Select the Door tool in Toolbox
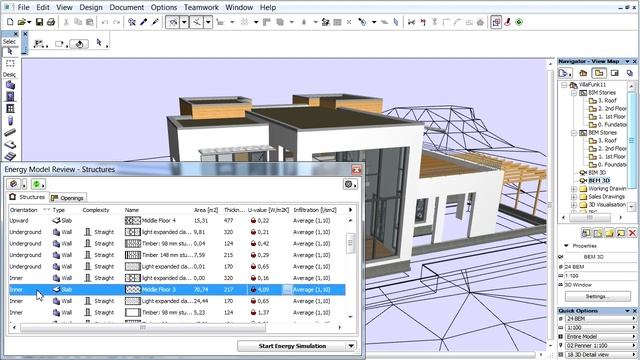Viewport: 640px width, 360px height. (10, 97)
